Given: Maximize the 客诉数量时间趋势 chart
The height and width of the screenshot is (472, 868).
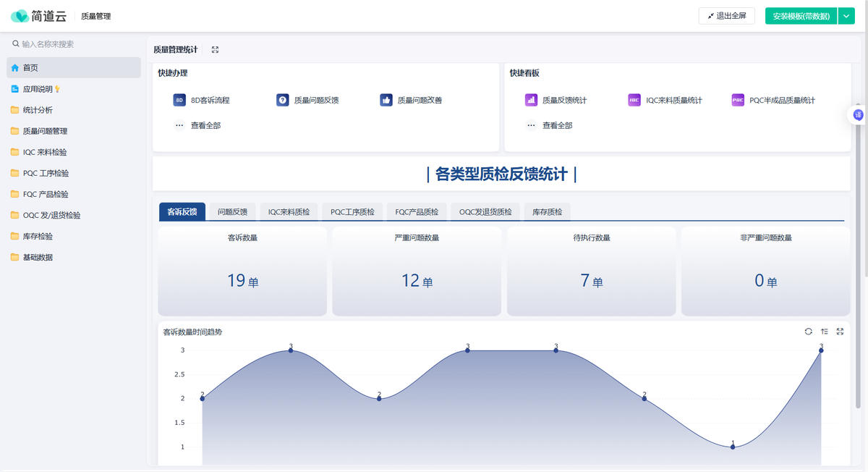Looking at the screenshot, I should (840, 332).
